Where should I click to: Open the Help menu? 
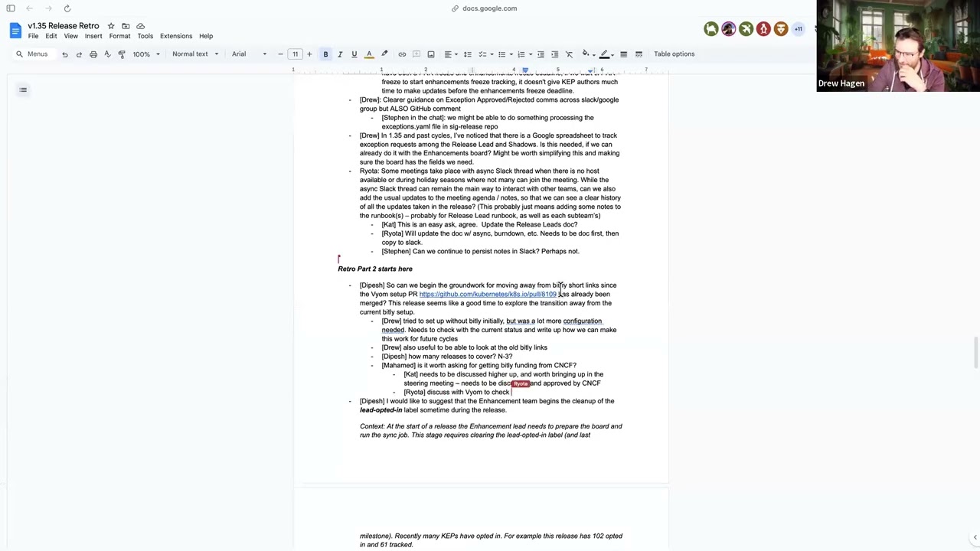[x=206, y=36]
